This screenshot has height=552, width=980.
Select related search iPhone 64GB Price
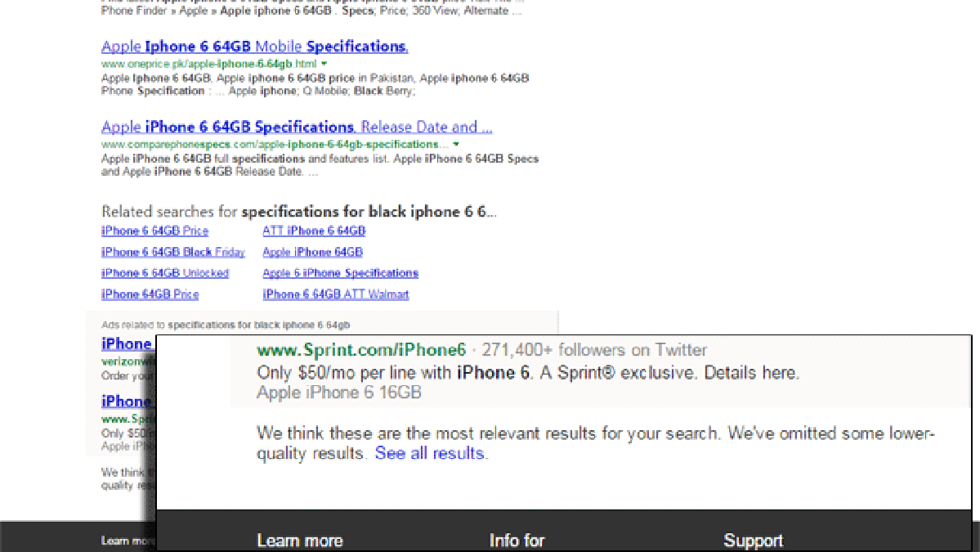pyautogui.click(x=150, y=294)
